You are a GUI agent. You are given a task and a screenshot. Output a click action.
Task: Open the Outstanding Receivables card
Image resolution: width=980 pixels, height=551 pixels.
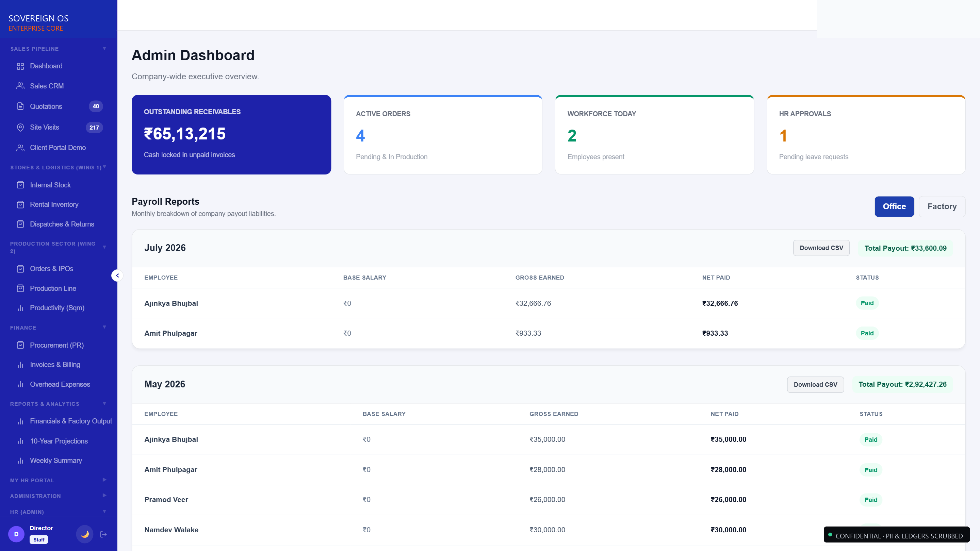(x=231, y=135)
